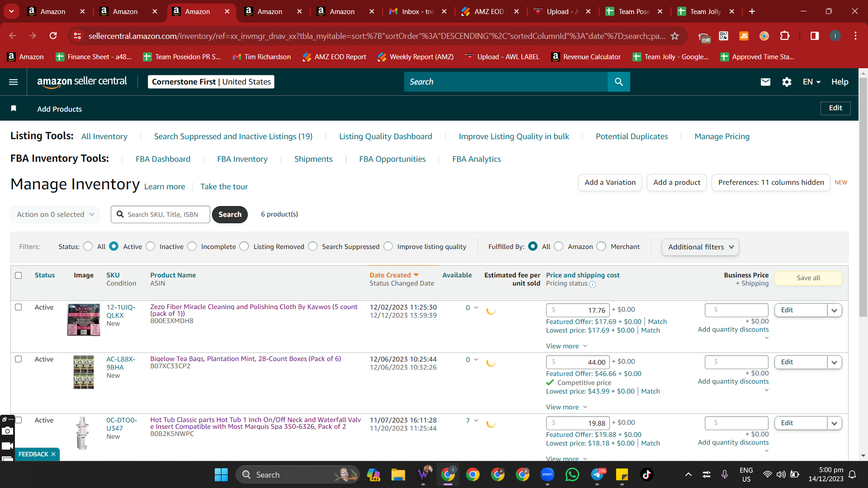Expand View more under the Bigelow Tea price
Image resolution: width=868 pixels, height=488 pixels.
566,407
